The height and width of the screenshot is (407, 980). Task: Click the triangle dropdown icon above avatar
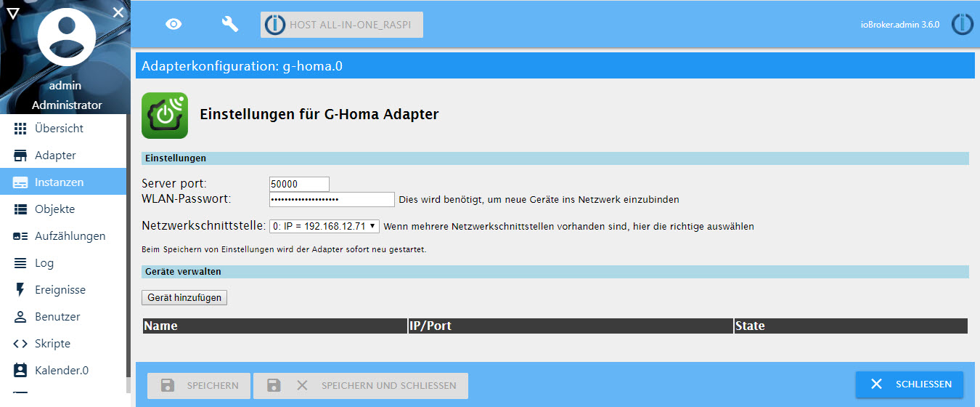[12, 12]
